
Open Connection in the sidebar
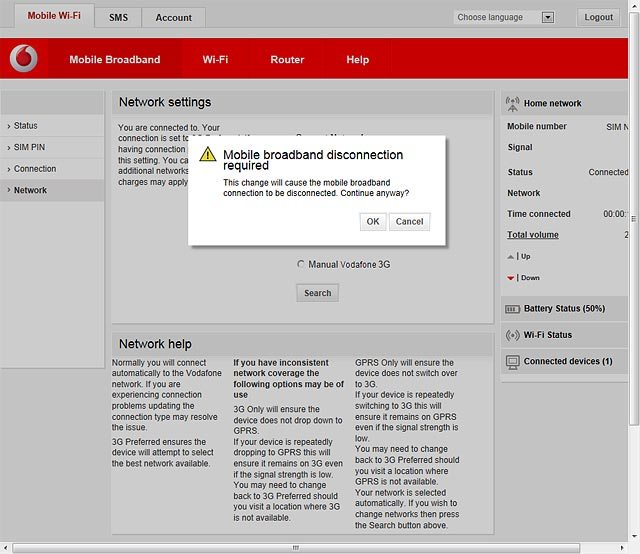coord(52,169)
